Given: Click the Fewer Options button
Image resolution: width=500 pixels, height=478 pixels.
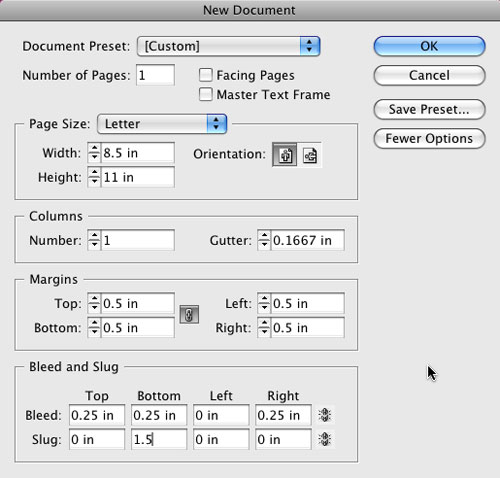Looking at the screenshot, I should tap(429, 138).
